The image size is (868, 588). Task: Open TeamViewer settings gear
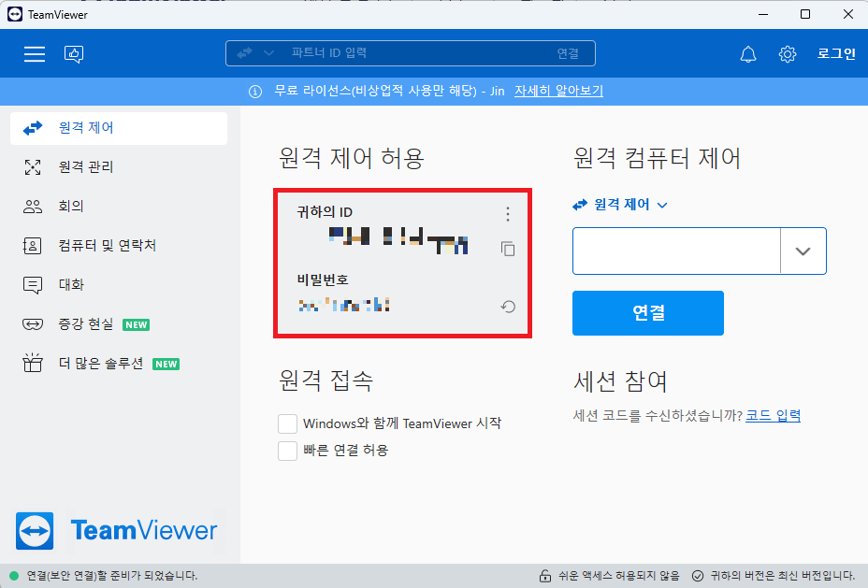pos(788,54)
